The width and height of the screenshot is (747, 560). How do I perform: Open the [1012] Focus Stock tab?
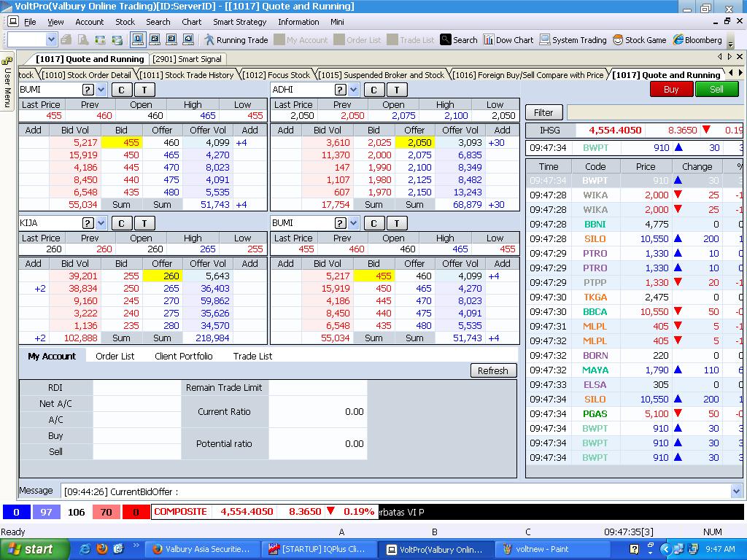276,75
